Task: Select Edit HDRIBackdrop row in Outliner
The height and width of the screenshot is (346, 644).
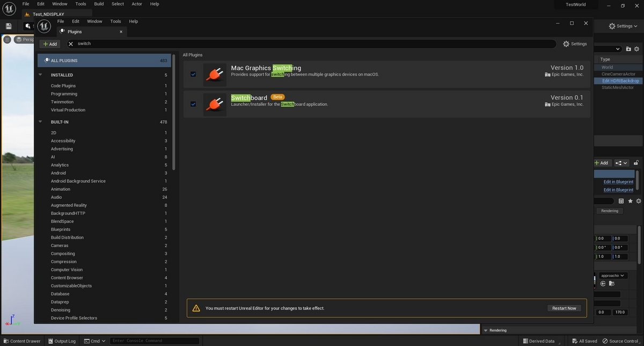Action: click(x=618, y=81)
